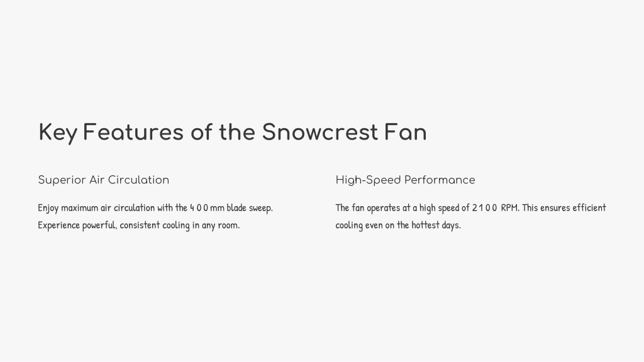Click the "2 1 0 0 RPM" speed value
Screen dimensions: 644x362
point(494,207)
